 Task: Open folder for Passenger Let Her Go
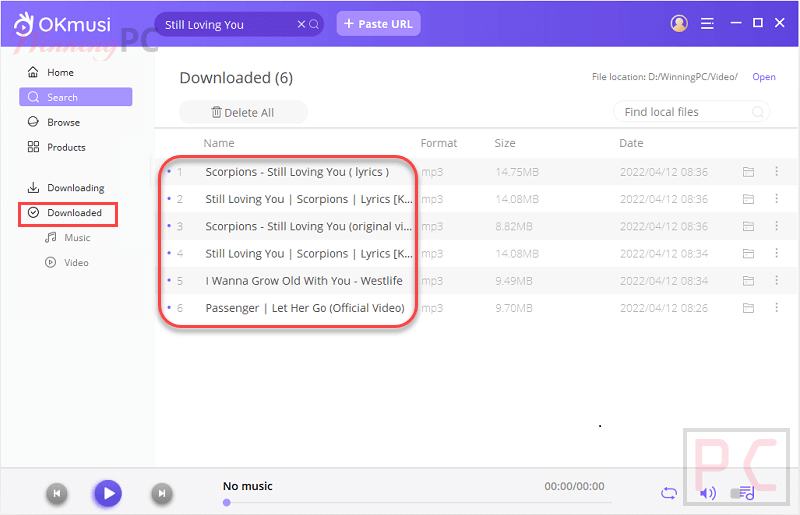748,308
